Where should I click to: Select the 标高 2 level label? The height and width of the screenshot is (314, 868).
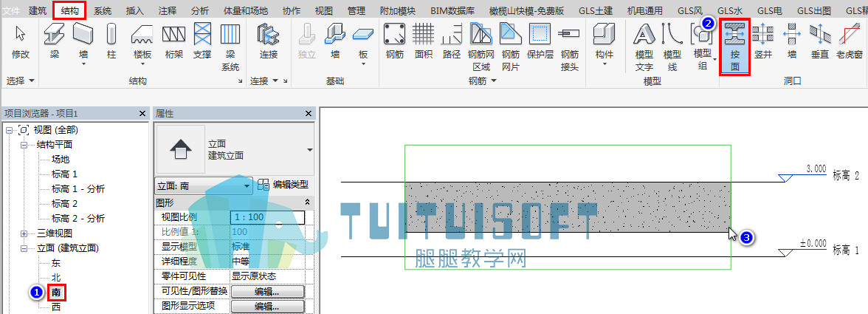(x=845, y=176)
